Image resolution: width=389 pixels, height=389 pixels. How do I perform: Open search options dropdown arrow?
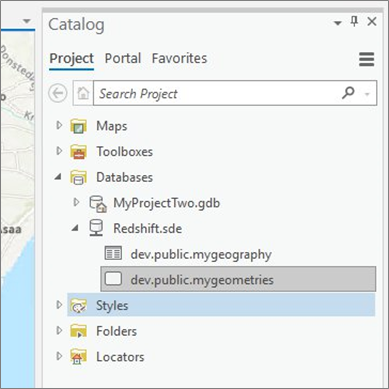click(x=367, y=94)
